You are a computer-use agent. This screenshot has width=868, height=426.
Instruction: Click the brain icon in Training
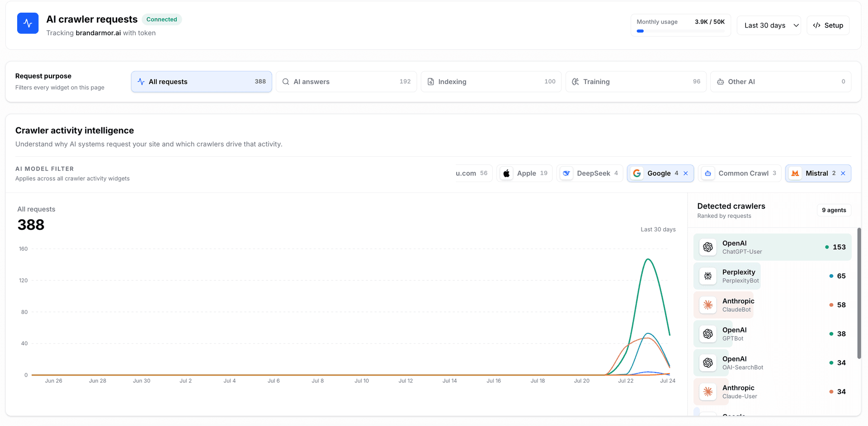pyautogui.click(x=575, y=82)
